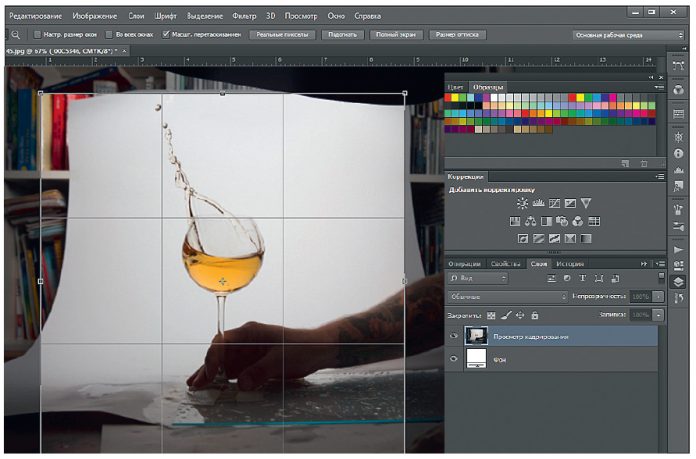Add a Color Balance adjustment (scales icon)
Image resolution: width=696 pixels, height=459 pixels.
(530, 221)
